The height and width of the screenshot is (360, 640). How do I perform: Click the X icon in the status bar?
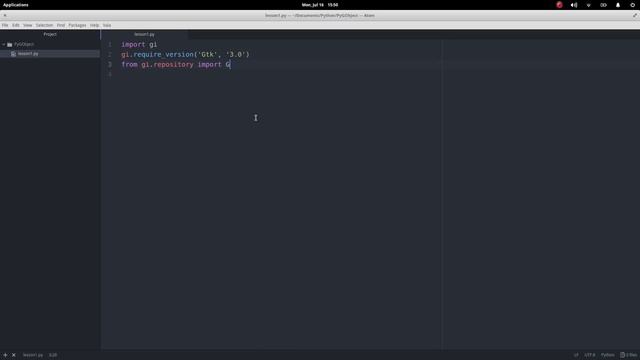13,355
